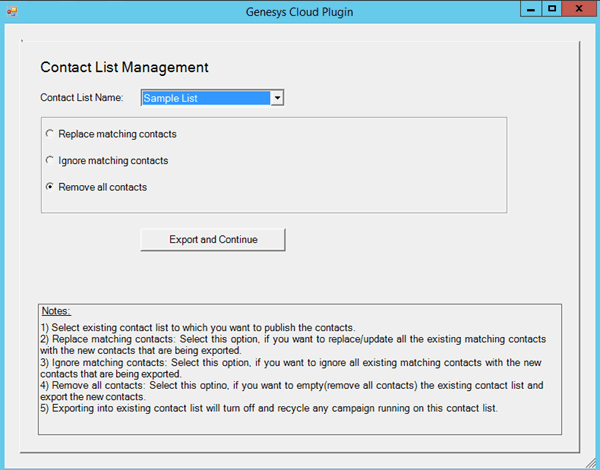Click note 1 about selecting existing contact list
The height and width of the screenshot is (470, 600).
198,328
